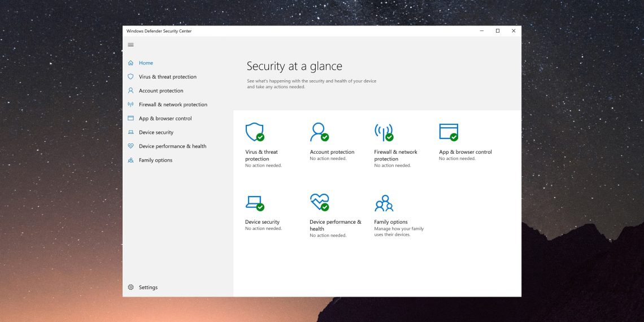Open the App & browser control window tile icon
The height and width of the screenshot is (322, 644).
[448, 132]
